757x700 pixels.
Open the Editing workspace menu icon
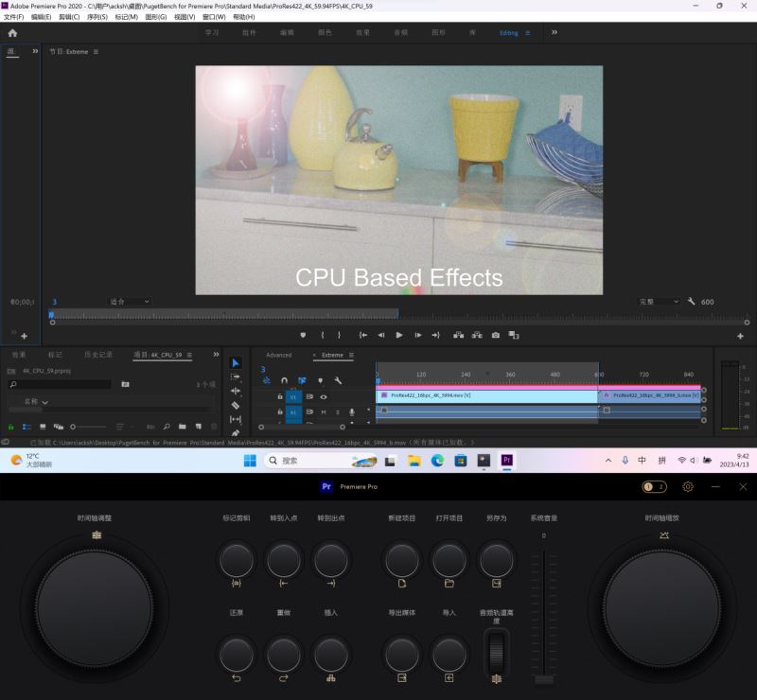point(528,33)
